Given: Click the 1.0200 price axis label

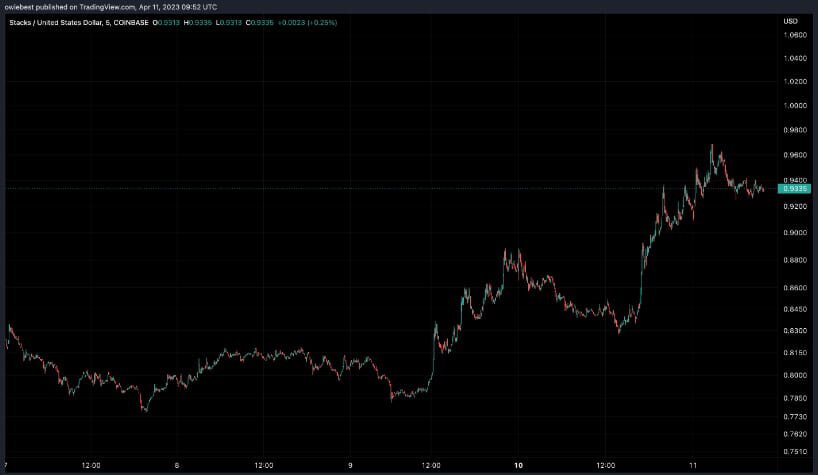Looking at the screenshot, I should tap(795, 82).
